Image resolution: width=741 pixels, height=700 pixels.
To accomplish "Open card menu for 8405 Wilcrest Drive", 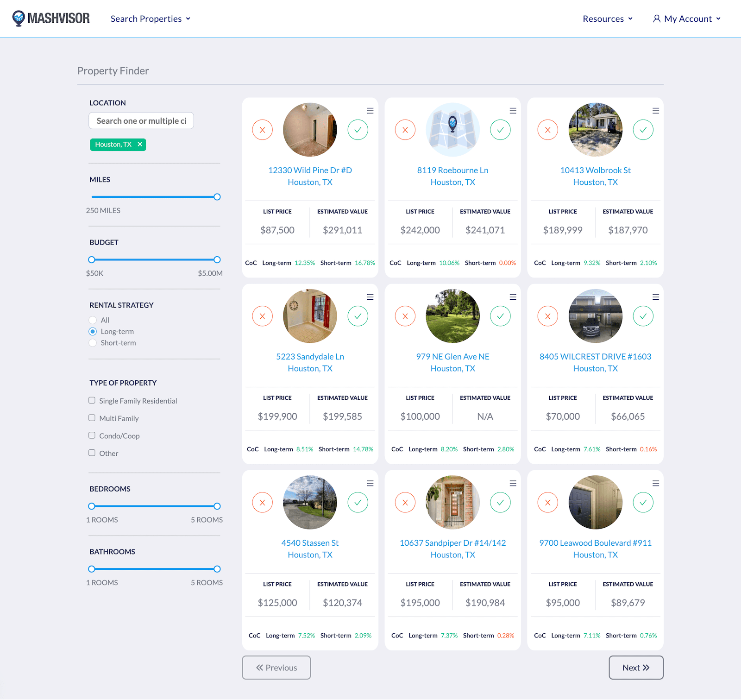I will 655,297.
